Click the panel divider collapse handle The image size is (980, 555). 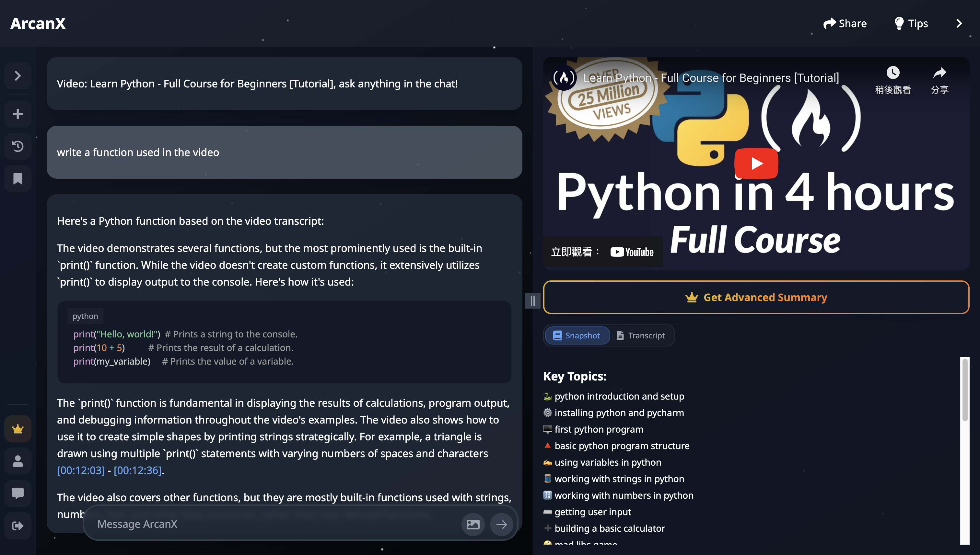click(532, 301)
